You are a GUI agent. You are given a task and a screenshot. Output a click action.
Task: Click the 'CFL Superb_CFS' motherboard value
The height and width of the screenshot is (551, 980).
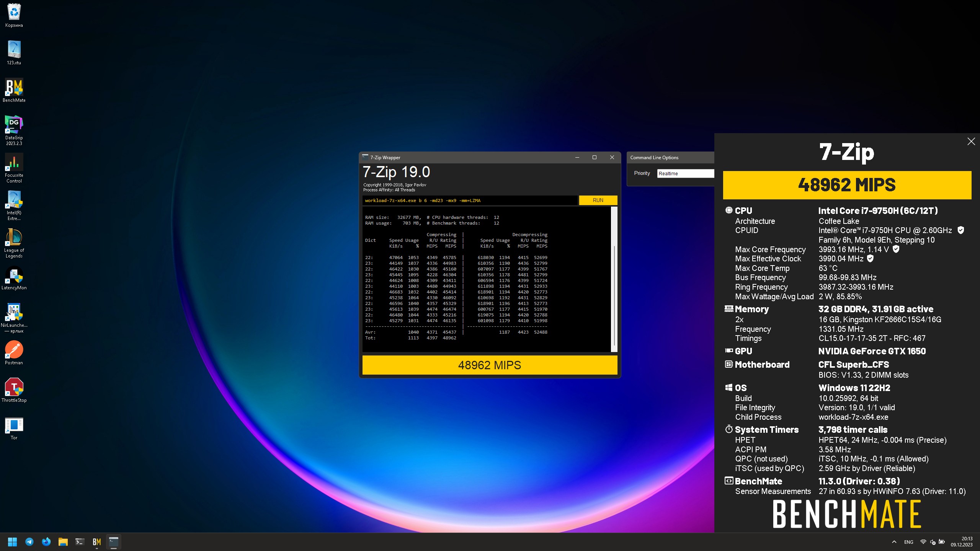853,364
